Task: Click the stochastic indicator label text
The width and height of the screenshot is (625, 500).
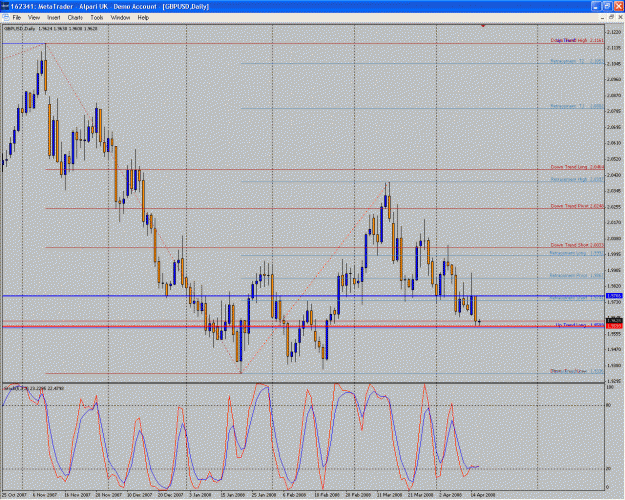Action: click(x=33, y=388)
